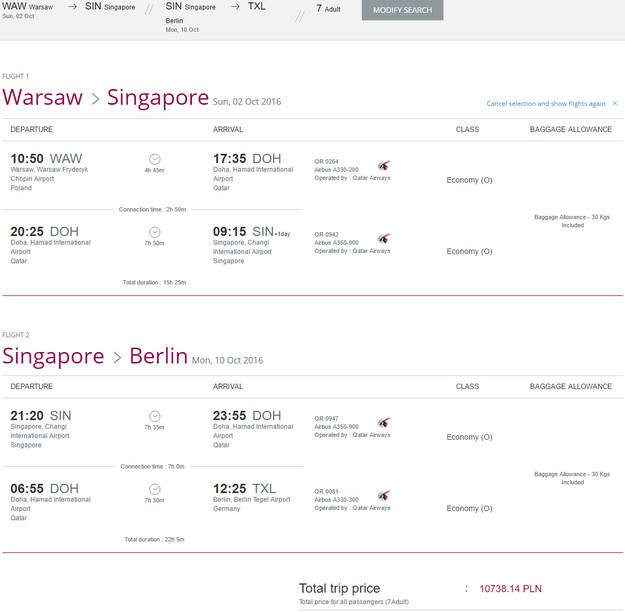Click Qatar Airways logo beside QR 0081
The image size is (625, 612).
click(x=384, y=495)
